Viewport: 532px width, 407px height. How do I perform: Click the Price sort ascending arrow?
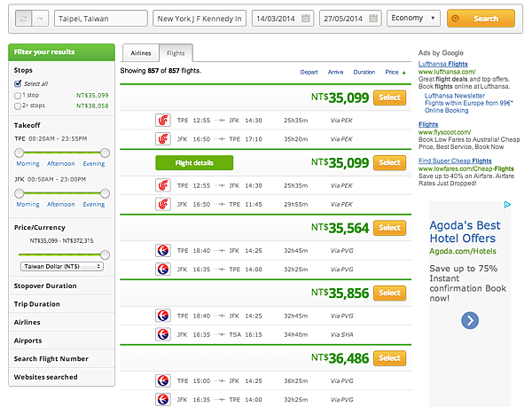(403, 72)
